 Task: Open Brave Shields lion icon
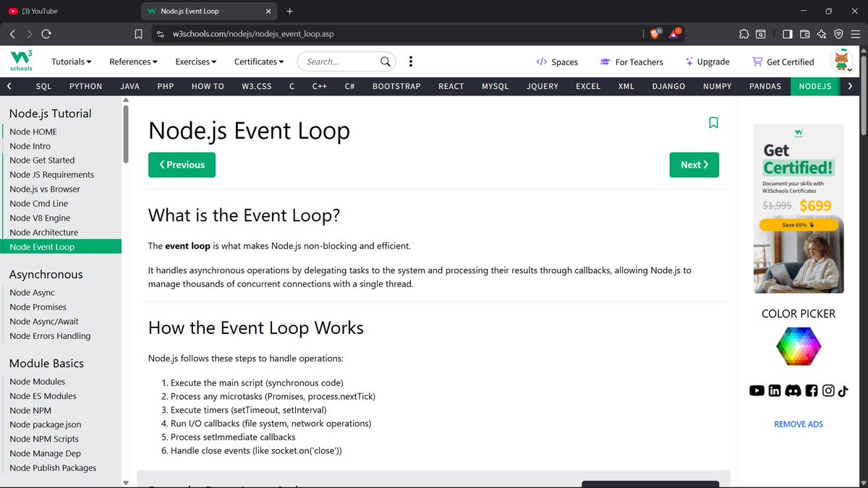655,33
